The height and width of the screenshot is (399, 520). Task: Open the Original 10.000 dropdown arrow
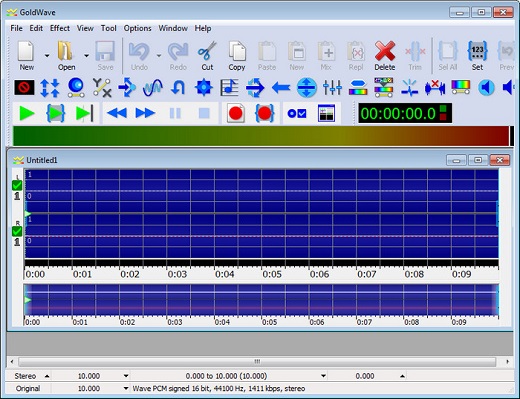pos(126,388)
